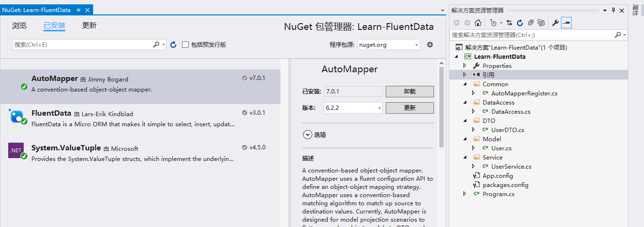
Task: Click the package details pane scrollbar
Action: click(x=441, y=107)
